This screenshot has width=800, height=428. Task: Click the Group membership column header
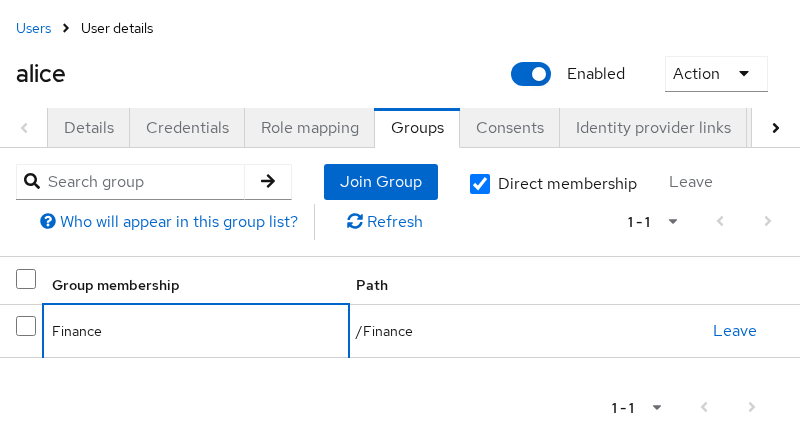(116, 285)
